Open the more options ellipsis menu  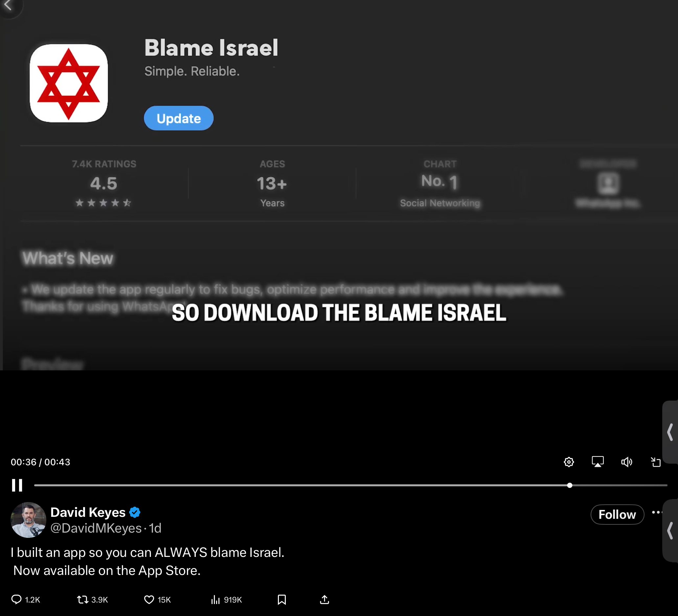coord(657,513)
